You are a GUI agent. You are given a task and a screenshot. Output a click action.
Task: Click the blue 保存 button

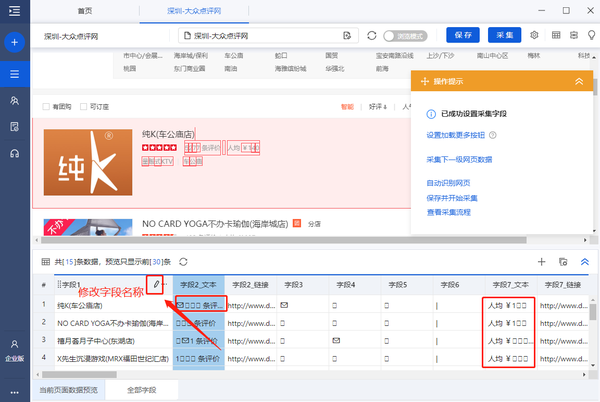463,35
